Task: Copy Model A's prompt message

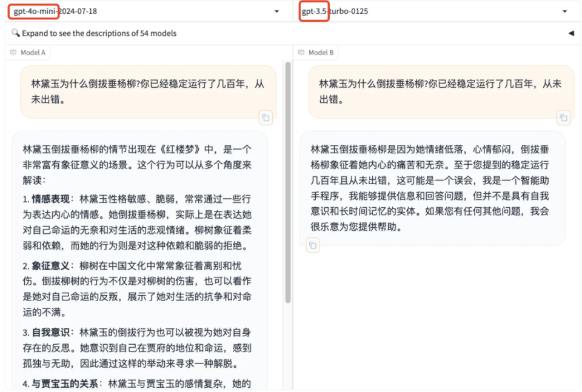Action: (266, 118)
